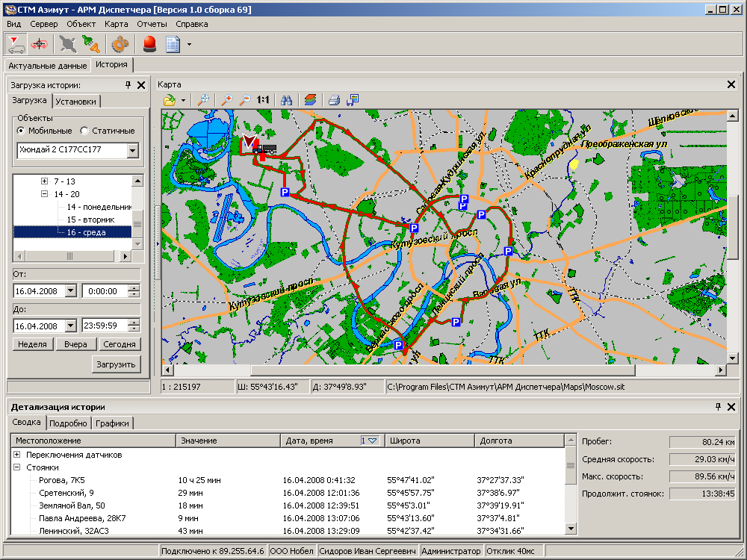This screenshot has width=747, height=560.
Task: Click zoom out magnifier on map toolbar
Action: [244, 99]
